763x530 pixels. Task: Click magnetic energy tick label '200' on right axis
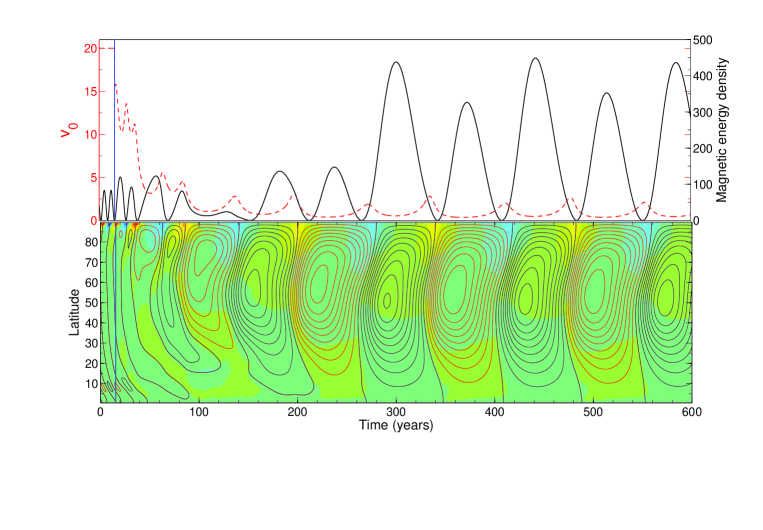click(703, 148)
